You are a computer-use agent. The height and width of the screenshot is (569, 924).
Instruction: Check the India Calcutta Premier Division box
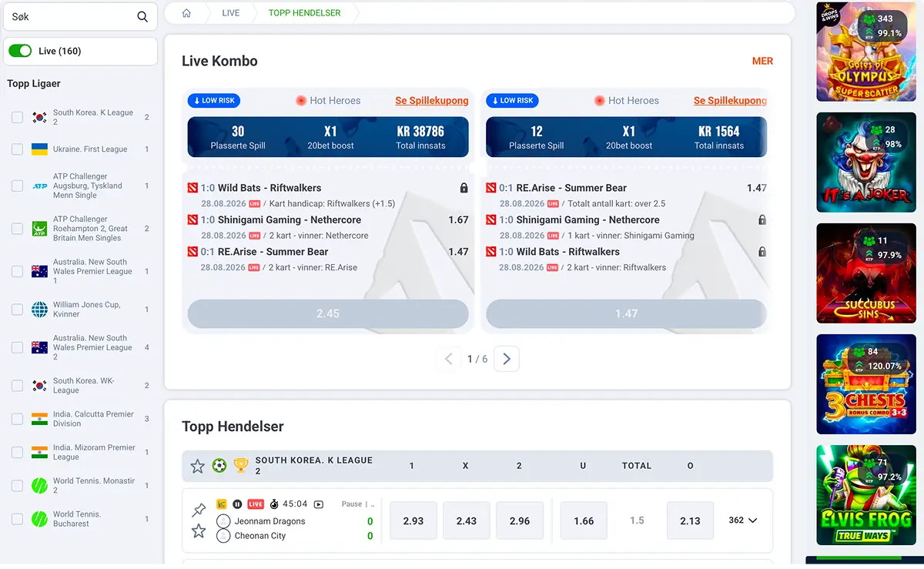17,419
